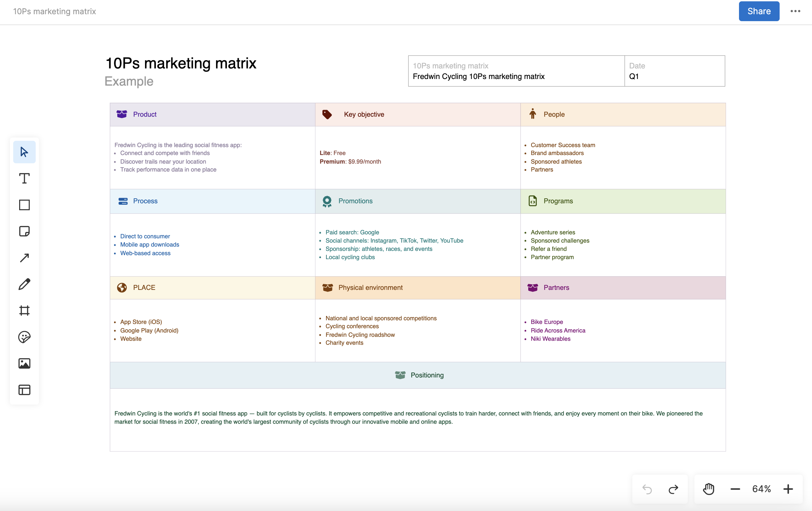
Task: Open the stickers palette tool
Action: click(x=24, y=337)
